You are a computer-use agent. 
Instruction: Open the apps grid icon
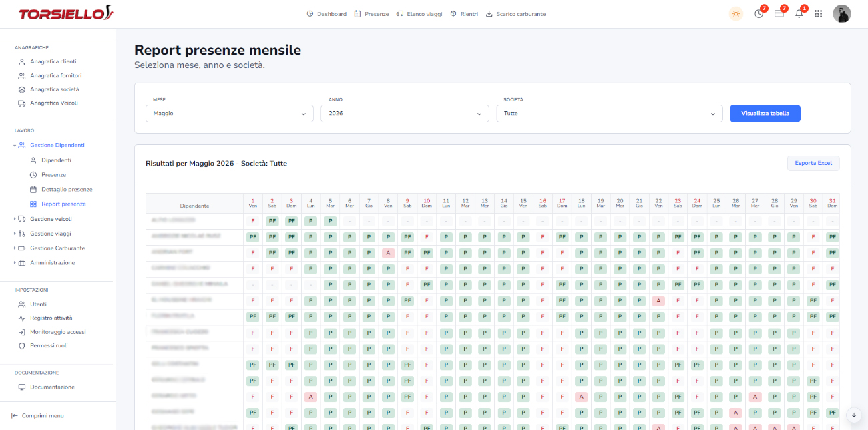819,13
